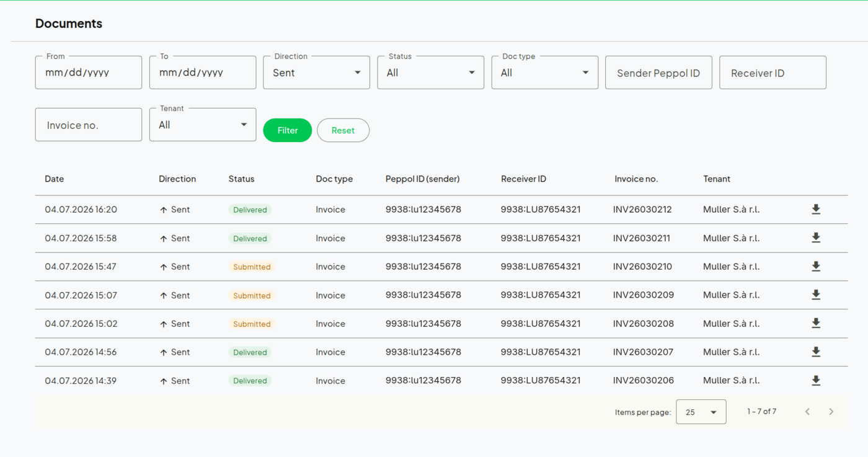Screen dimensions: 868x457
Task: Click the Invoice no. column header
Action: click(636, 179)
